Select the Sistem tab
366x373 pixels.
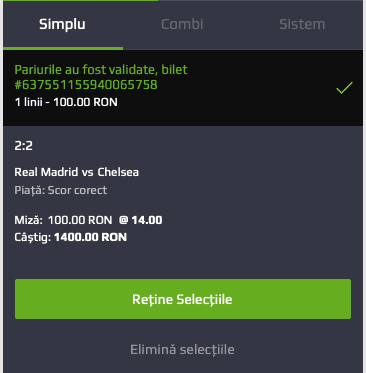pyautogui.click(x=302, y=24)
